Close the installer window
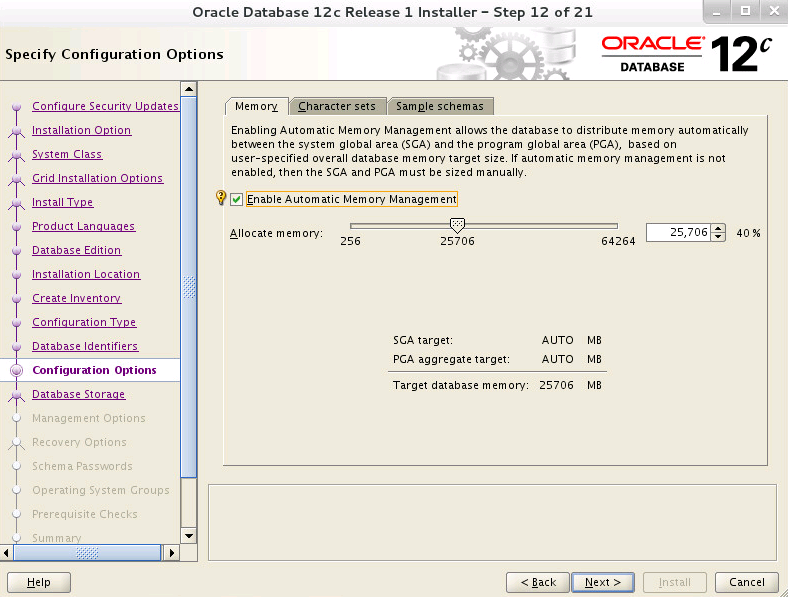Image resolution: width=788 pixels, height=597 pixels. coord(774,11)
